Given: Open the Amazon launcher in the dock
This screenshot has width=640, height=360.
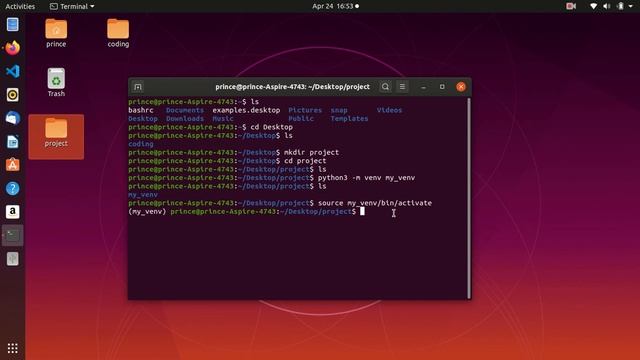Looking at the screenshot, I should click(x=13, y=212).
